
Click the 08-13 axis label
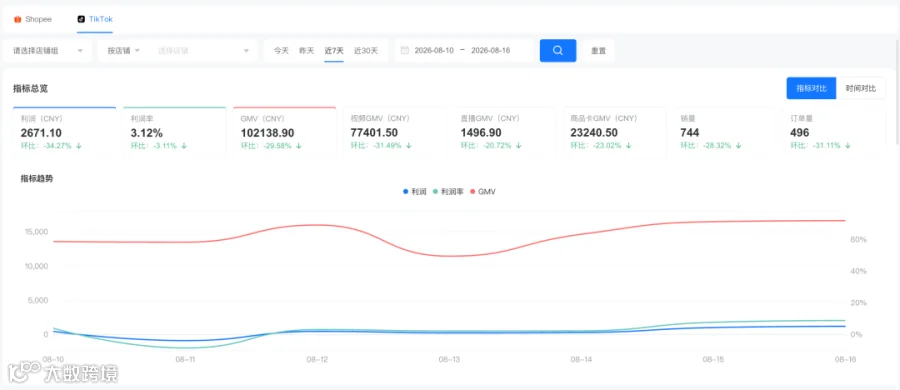pyautogui.click(x=449, y=360)
